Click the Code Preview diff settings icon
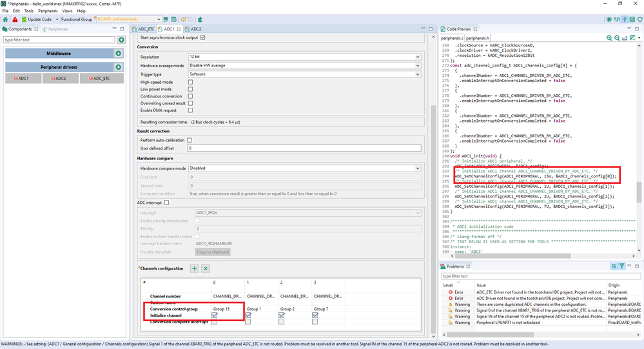This screenshot has height=349, width=644. (x=632, y=38)
